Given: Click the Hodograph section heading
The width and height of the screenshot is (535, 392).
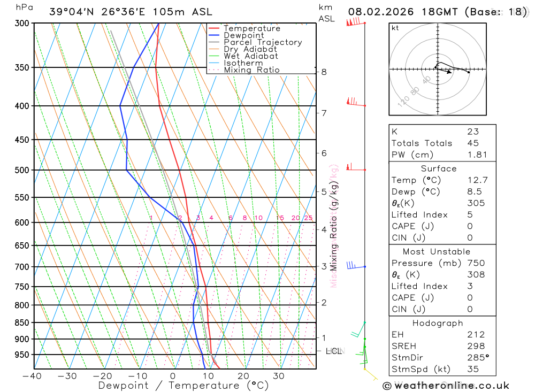Looking at the screenshot, I should tap(438, 323).
